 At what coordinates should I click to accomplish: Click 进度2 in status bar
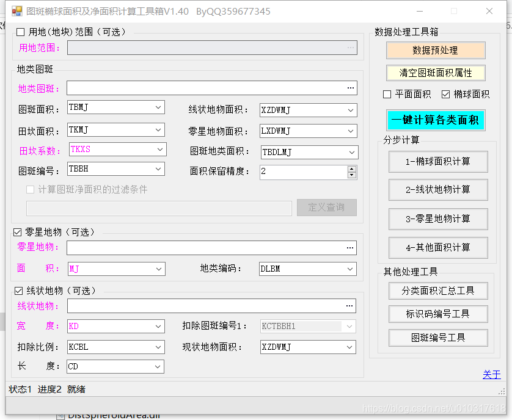pos(49,389)
